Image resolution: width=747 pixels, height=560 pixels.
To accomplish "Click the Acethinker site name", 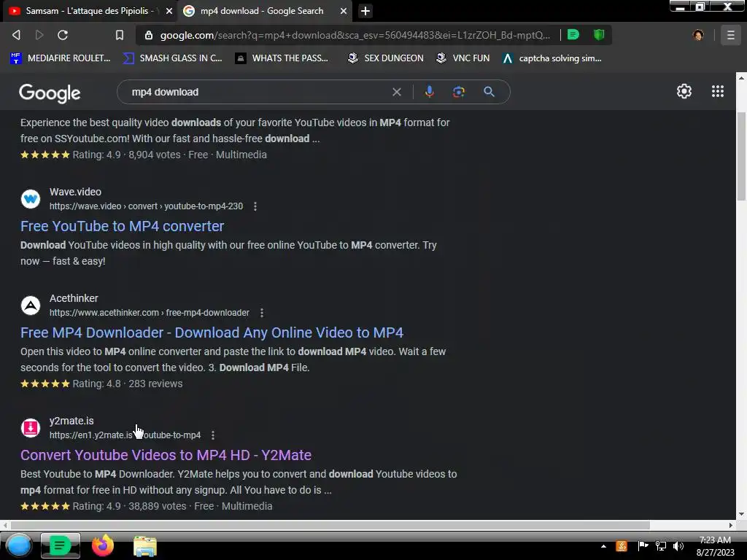I will (74, 298).
